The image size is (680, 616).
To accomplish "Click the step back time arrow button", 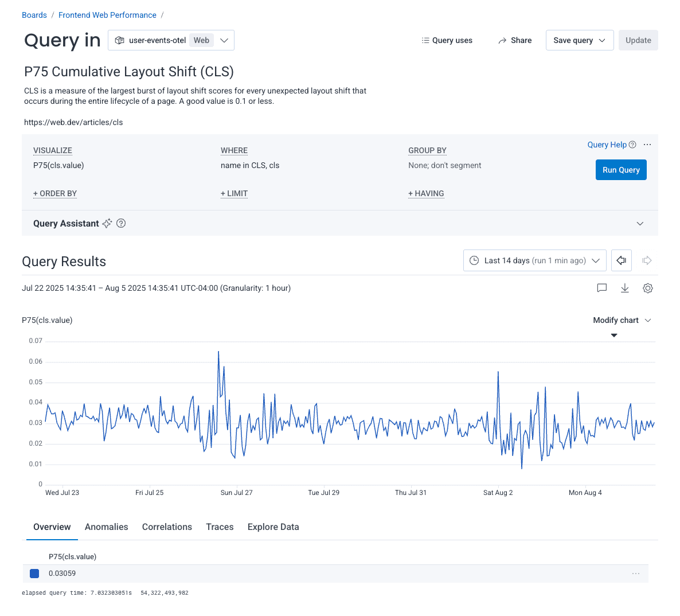I will tap(621, 260).
